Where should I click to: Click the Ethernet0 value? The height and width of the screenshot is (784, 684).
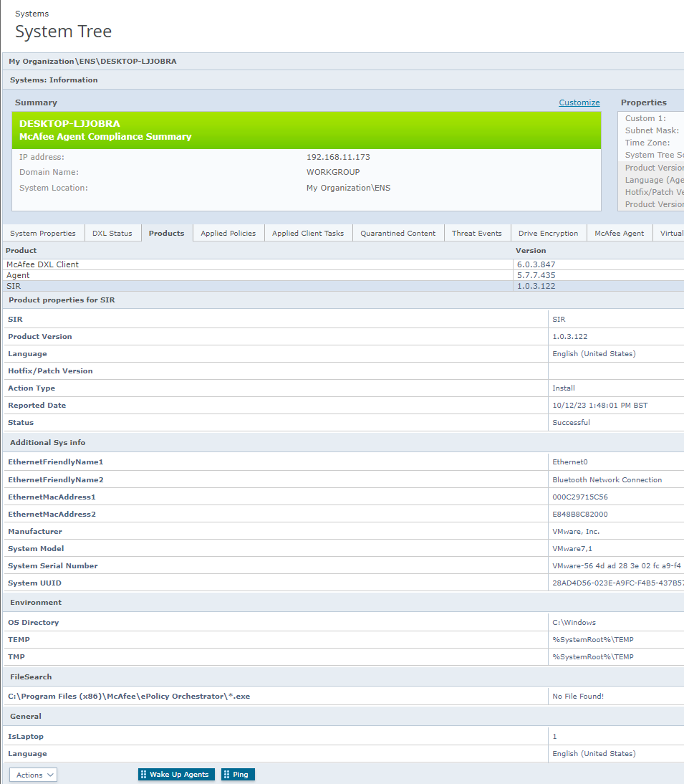pyautogui.click(x=570, y=462)
